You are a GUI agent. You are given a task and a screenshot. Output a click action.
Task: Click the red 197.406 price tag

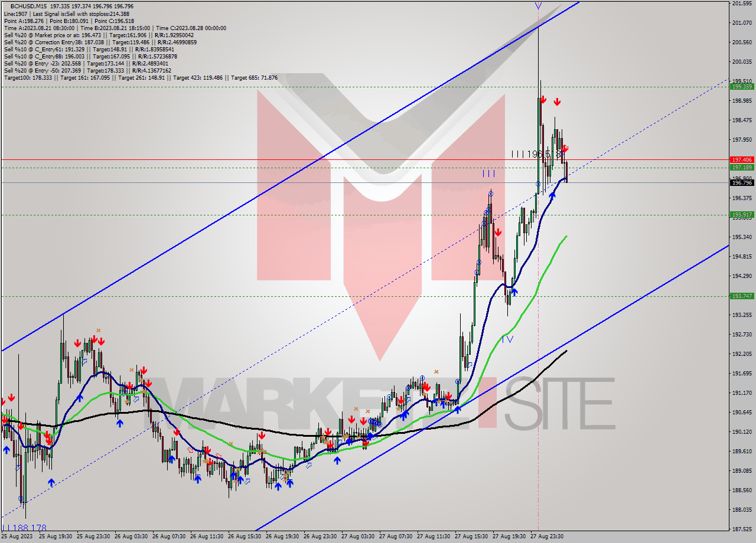pos(741,159)
